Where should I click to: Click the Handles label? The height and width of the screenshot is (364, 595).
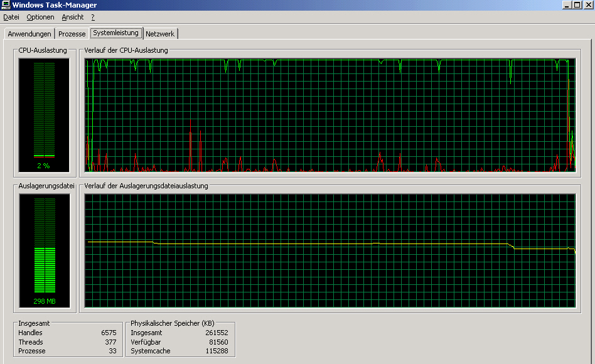click(30, 333)
